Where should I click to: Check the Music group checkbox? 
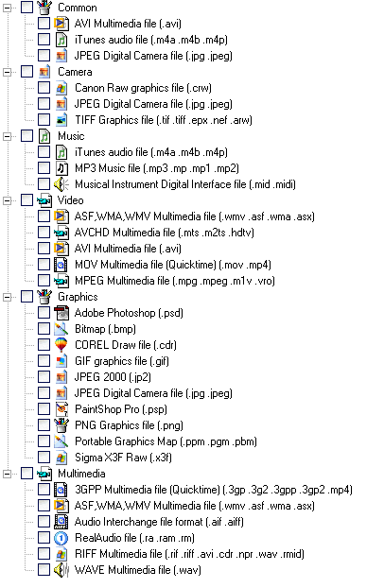[27, 136]
